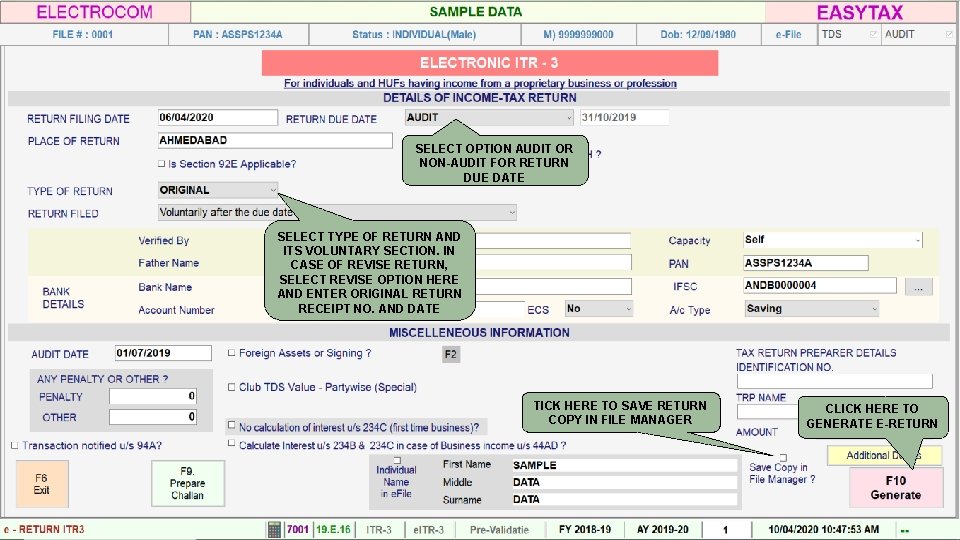Click Dob: 12/09/1980 header text
This screenshot has width=960, height=540.
click(x=697, y=34)
